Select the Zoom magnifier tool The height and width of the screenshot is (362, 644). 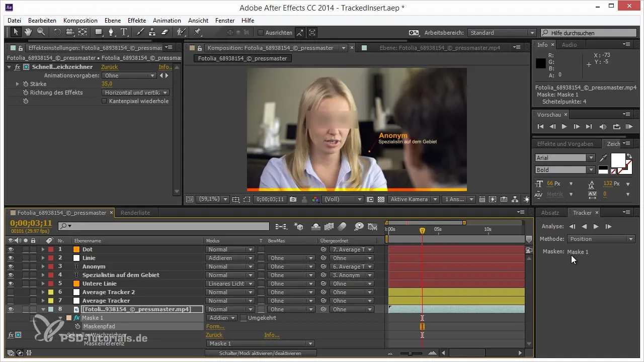[41, 32]
